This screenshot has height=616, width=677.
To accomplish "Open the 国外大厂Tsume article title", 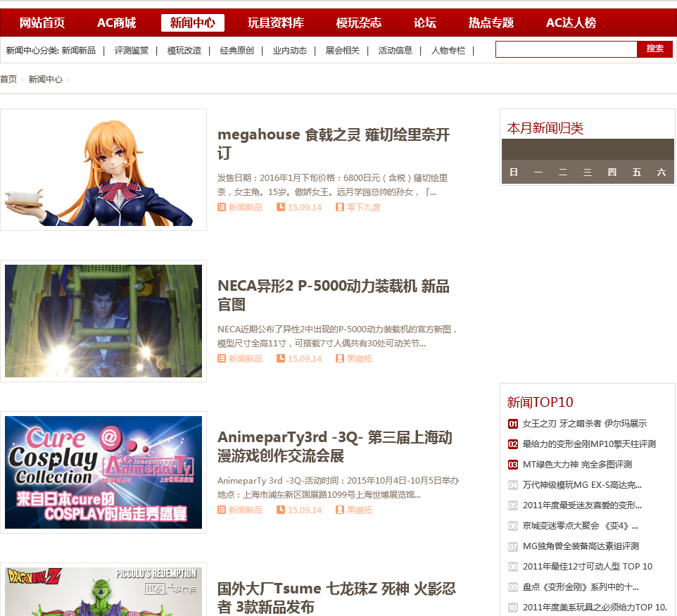I will click(336, 598).
